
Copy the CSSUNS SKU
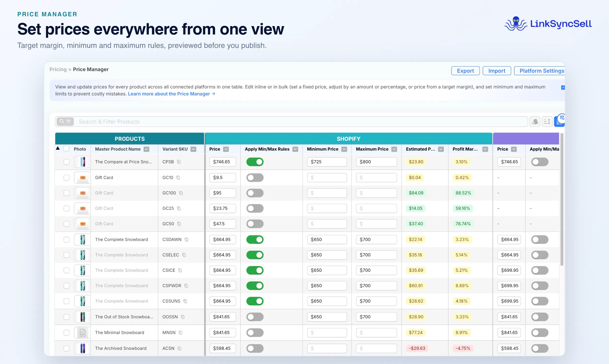pyautogui.click(x=185, y=301)
